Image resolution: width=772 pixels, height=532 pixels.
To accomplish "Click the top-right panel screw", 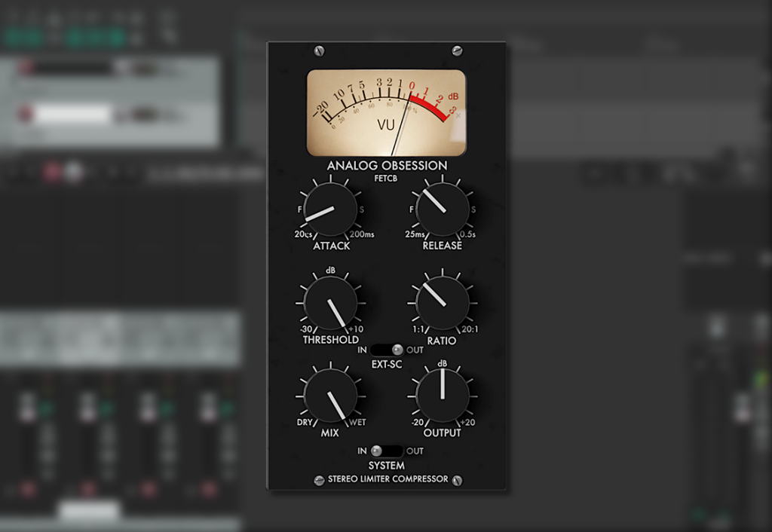I will (455, 50).
